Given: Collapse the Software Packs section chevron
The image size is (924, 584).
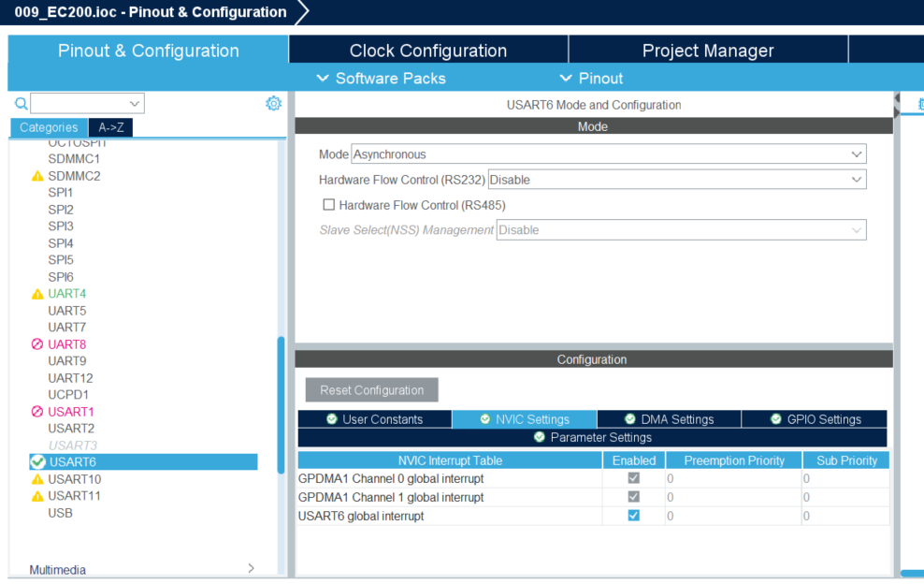Looking at the screenshot, I should coord(324,79).
